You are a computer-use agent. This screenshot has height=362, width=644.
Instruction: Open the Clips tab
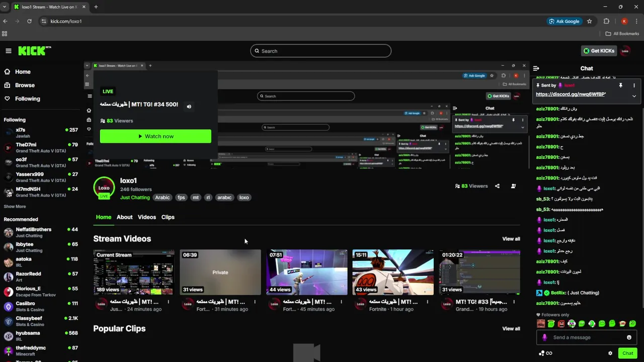point(168,217)
